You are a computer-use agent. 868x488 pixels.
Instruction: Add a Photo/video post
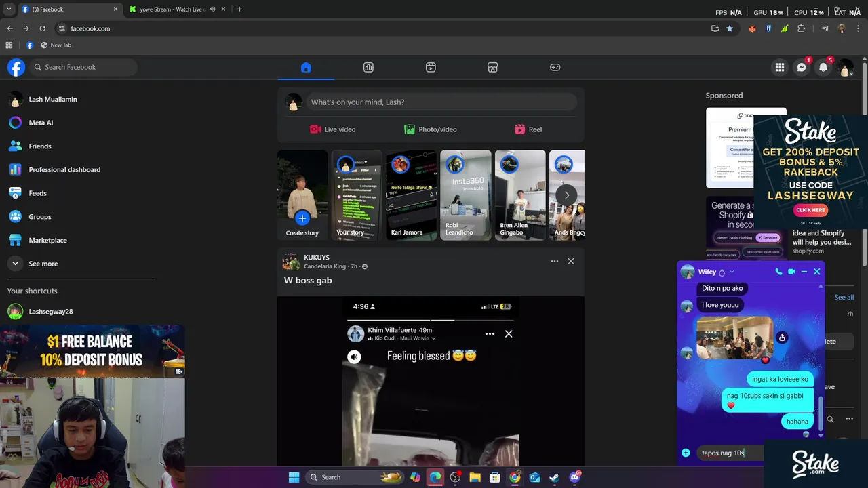click(431, 129)
